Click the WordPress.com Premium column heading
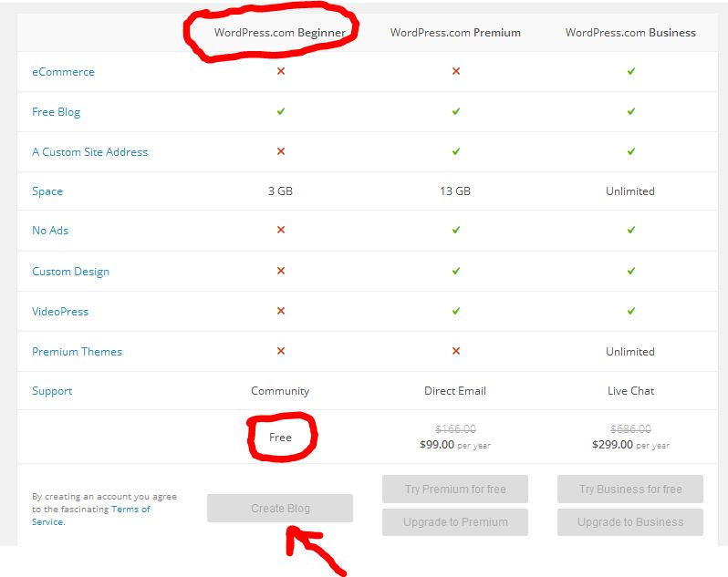The image size is (728, 577). pyautogui.click(x=455, y=33)
